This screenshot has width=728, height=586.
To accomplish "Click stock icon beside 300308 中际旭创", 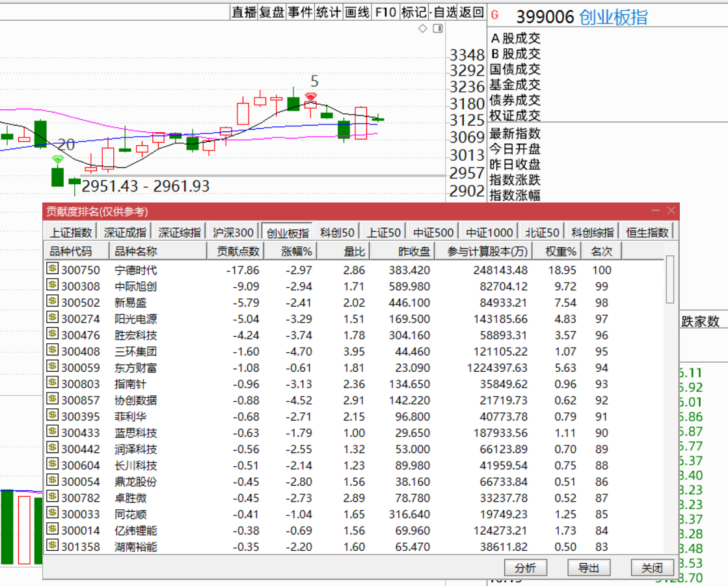I will [x=53, y=285].
